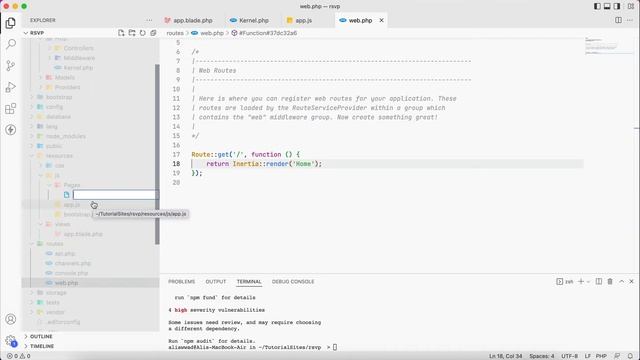
Task: Split the editor to the right
Action: (618, 20)
